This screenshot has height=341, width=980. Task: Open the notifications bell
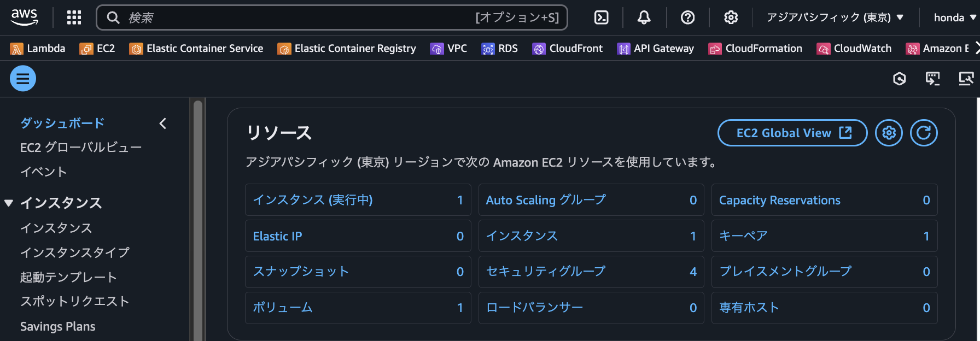[644, 17]
